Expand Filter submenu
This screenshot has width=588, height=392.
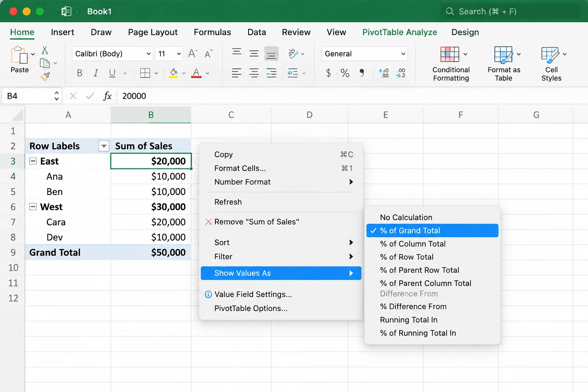click(281, 256)
